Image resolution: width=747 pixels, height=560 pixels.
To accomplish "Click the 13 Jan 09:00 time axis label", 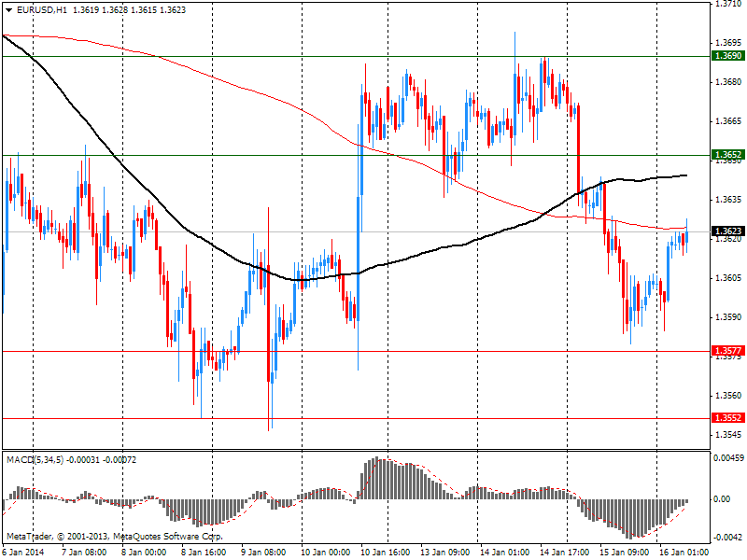I will [445, 552].
